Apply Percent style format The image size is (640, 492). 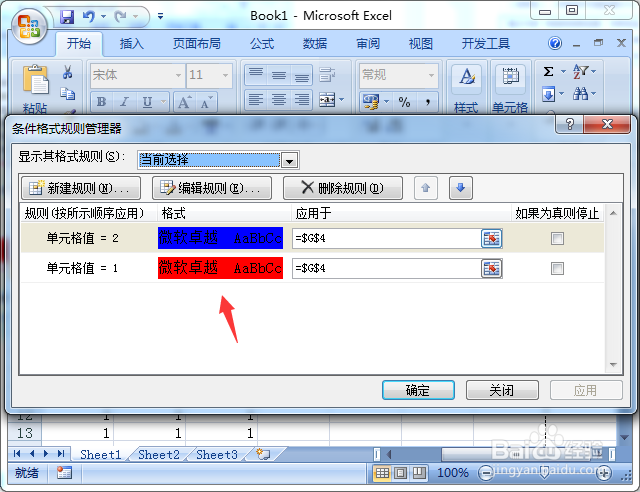point(404,101)
